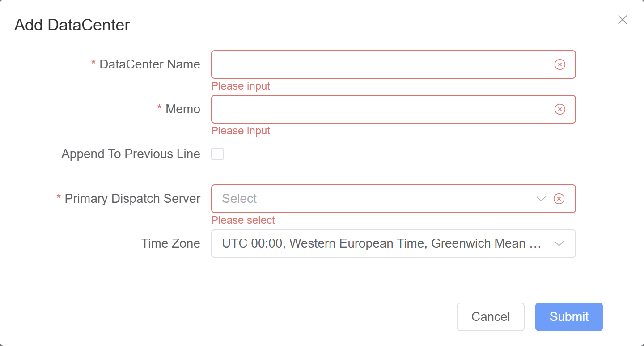
Task: Click the 'Please select' validation message
Action: point(243,220)
